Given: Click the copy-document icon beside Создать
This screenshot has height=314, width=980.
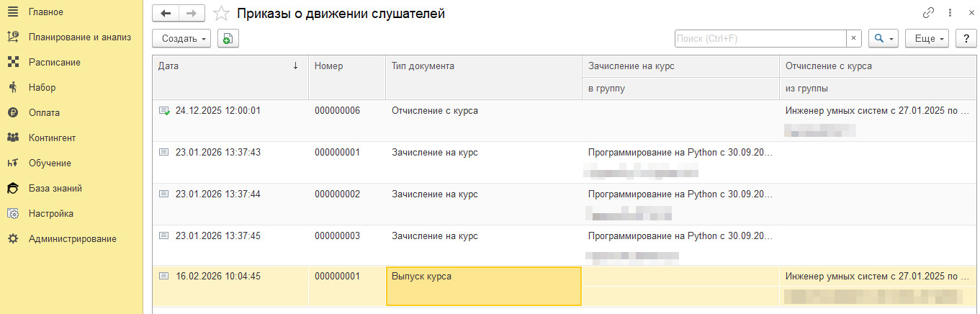Looking at the screenshot, I should (x=228, y=39).
